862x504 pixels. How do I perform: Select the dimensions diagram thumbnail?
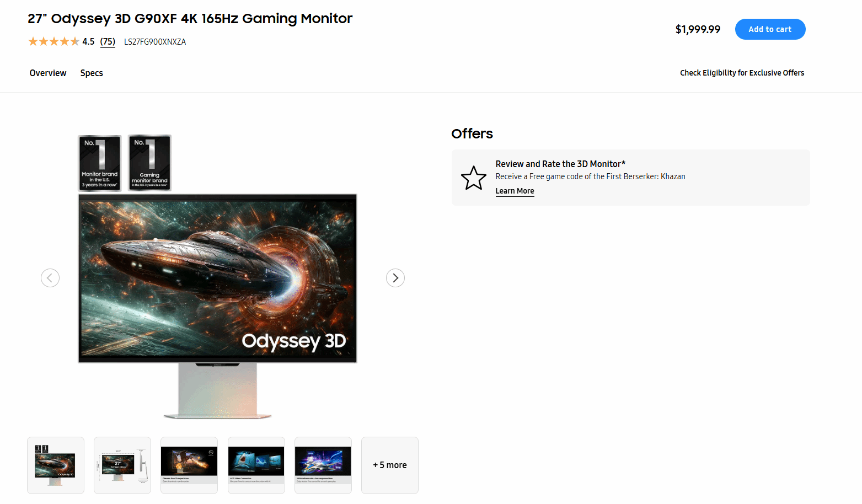click(122, 465)
